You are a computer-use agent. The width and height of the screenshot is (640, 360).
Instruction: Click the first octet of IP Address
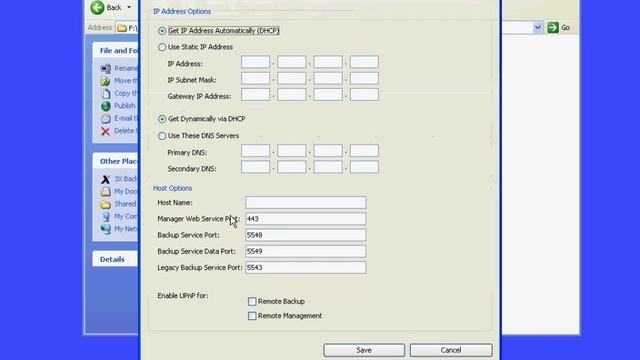(x=256, y=62)
